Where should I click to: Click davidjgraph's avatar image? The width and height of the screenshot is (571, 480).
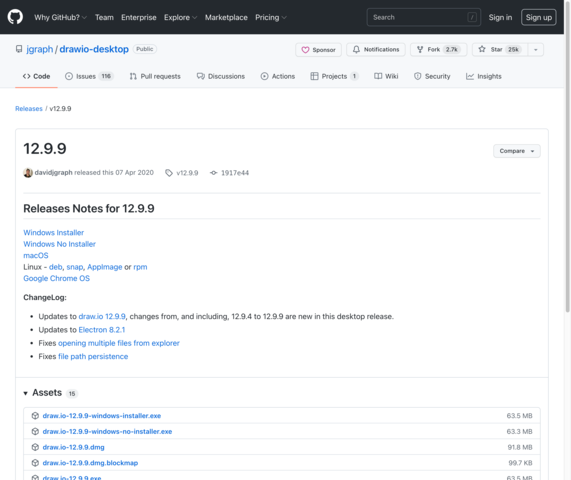(x=28, y=173)
